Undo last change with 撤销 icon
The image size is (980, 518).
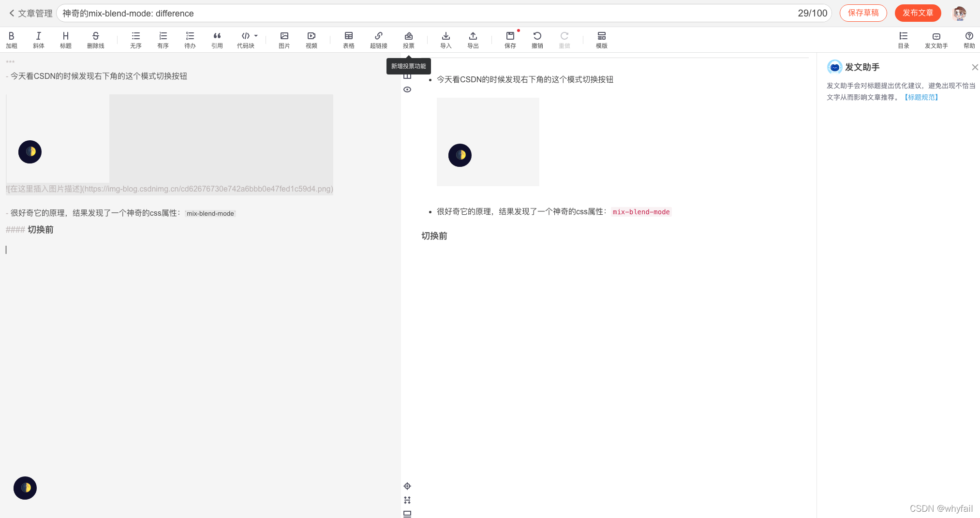click(x=537, y=40)
